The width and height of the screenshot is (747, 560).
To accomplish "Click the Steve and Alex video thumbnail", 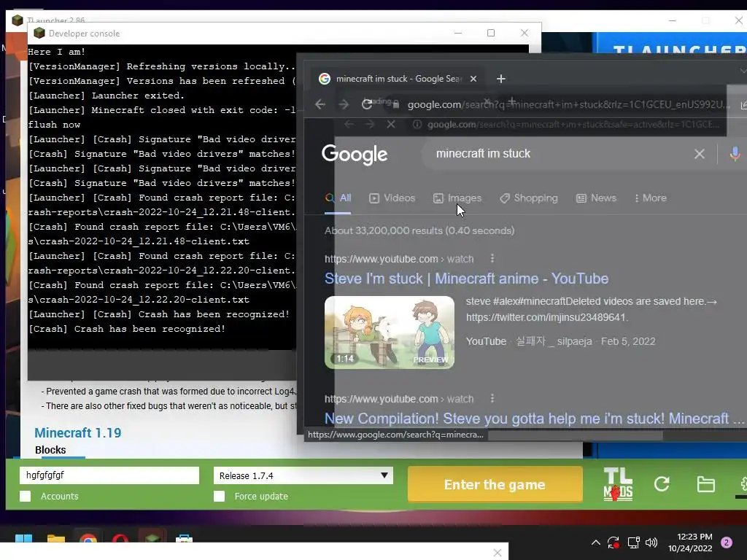I will point(390,332).
